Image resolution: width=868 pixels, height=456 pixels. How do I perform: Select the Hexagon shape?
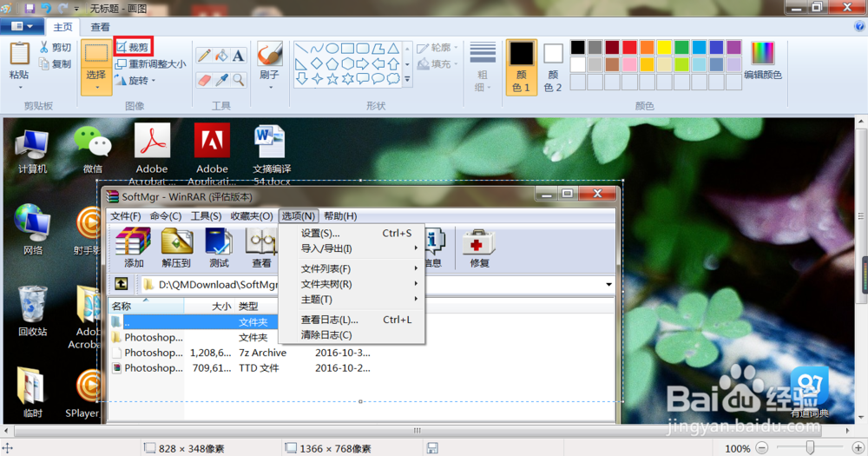[347, 63]
